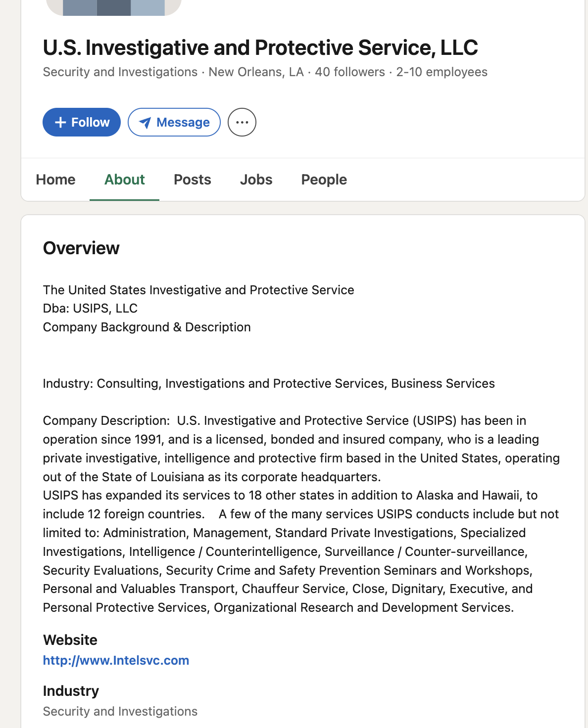Select the About tab
The width and height of the screenshot is (588, 728).
[124, 180]
